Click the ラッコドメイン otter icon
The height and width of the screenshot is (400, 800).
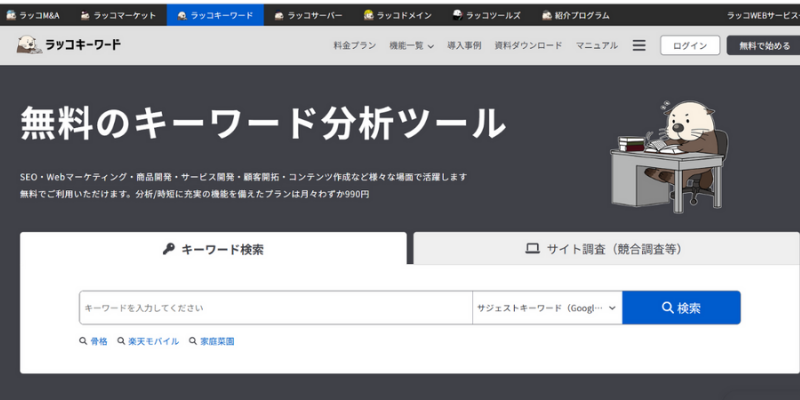[368, 15]
